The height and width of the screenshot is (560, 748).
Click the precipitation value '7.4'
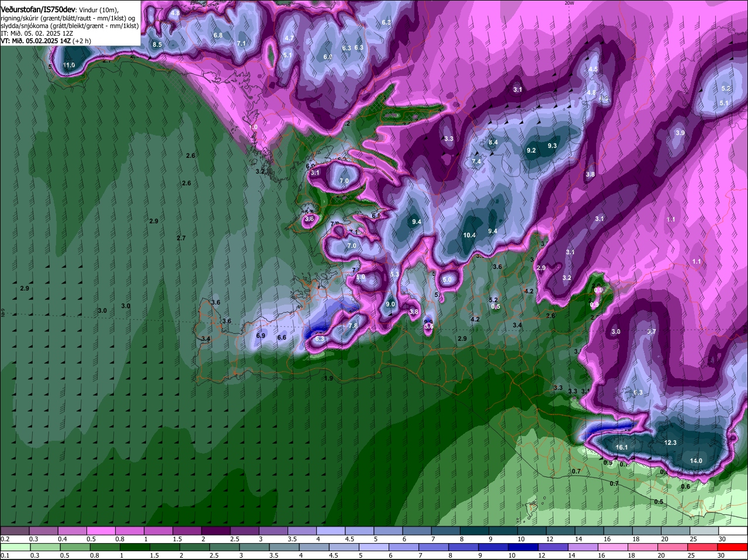pos(476,161)
